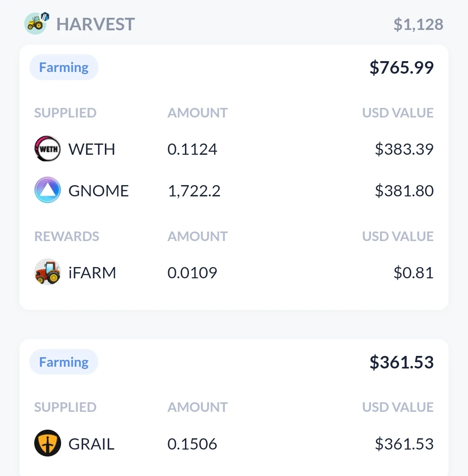Select the second Farming tag above GRAIL
This screenshot has height=476, width=468.
[x=64, y=362]
